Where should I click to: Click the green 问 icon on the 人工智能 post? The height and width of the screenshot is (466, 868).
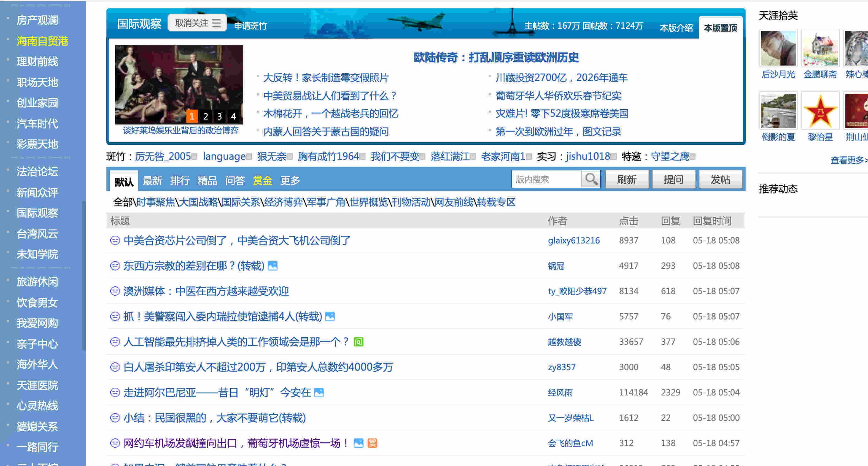pyautogui.click(x=358, y=342)
